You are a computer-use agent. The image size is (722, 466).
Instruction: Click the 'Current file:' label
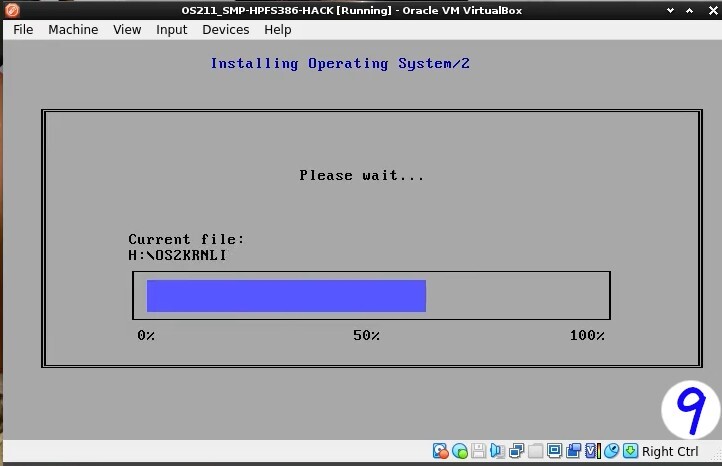point(186,239)
